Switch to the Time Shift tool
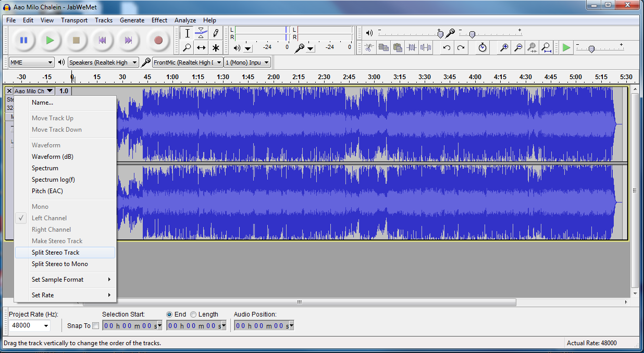This screenshot has height=353, width=644. 202,47
